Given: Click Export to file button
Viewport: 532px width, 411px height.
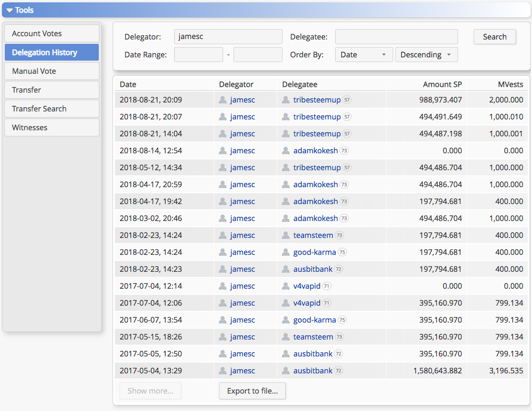Looking at the screenshot, I should tap(252, 391).
